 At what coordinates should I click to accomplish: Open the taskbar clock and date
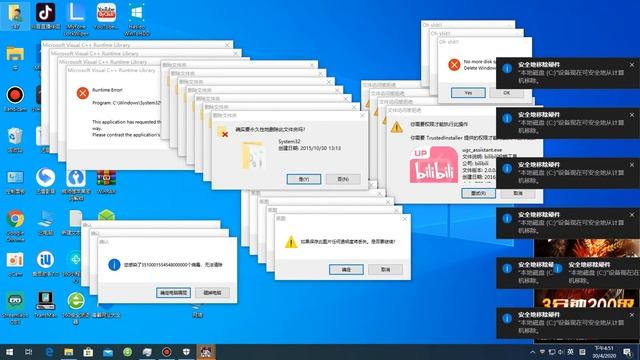point(604,352)
